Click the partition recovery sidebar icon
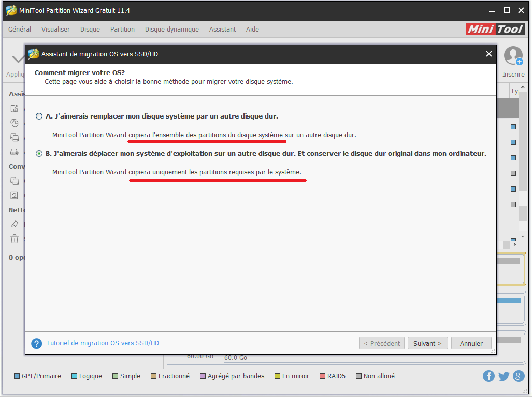The height and width of the screenshot is (397, 532). (x=15, y=123)
